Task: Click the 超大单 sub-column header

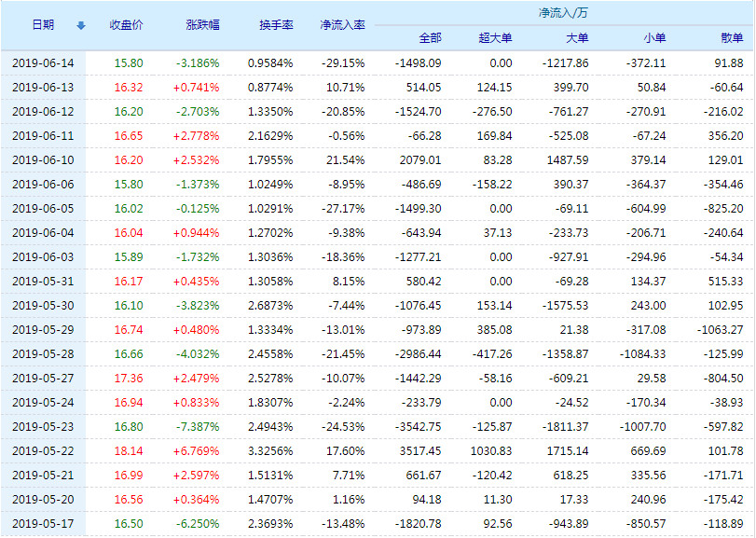Action: pos(495,38)
